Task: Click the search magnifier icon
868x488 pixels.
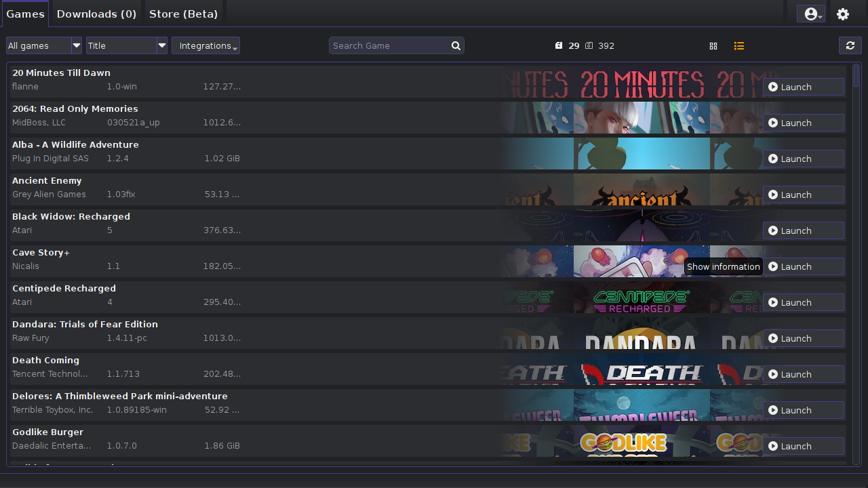Action: point(456,45)
